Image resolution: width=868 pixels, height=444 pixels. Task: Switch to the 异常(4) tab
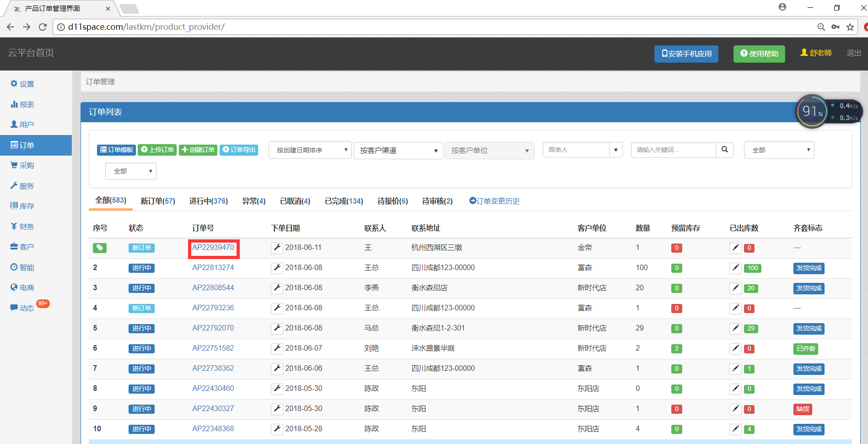click(x=254, y=201)
